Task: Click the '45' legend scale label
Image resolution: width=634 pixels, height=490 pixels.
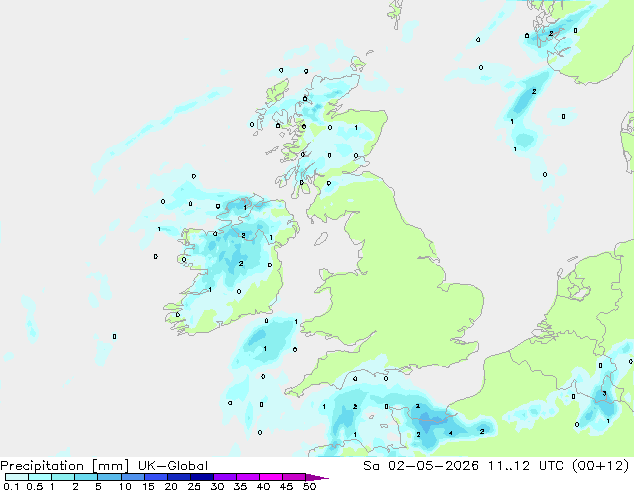Action: click(x=286, y=486)
